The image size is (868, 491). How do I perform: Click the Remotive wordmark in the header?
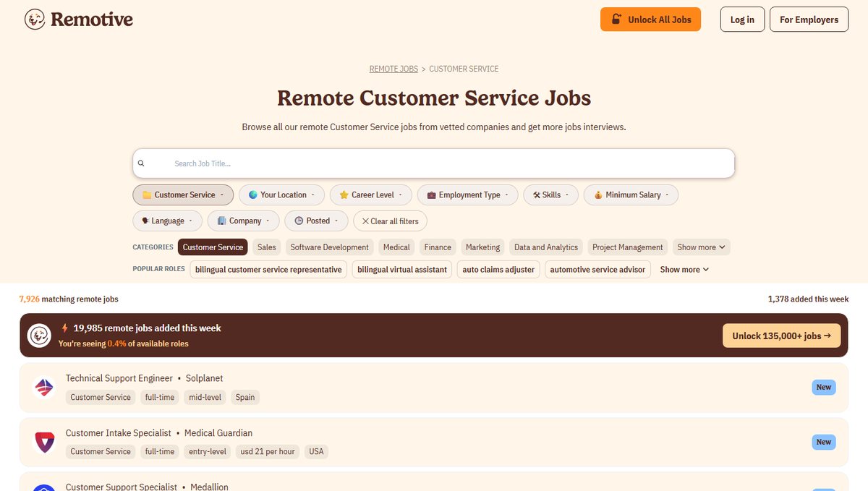92,20
